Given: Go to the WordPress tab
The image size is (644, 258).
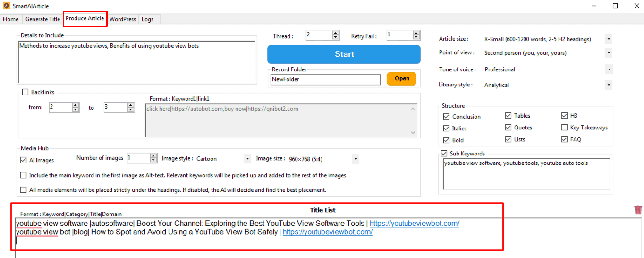Looking at the screenshot, I should coord(123,19).
